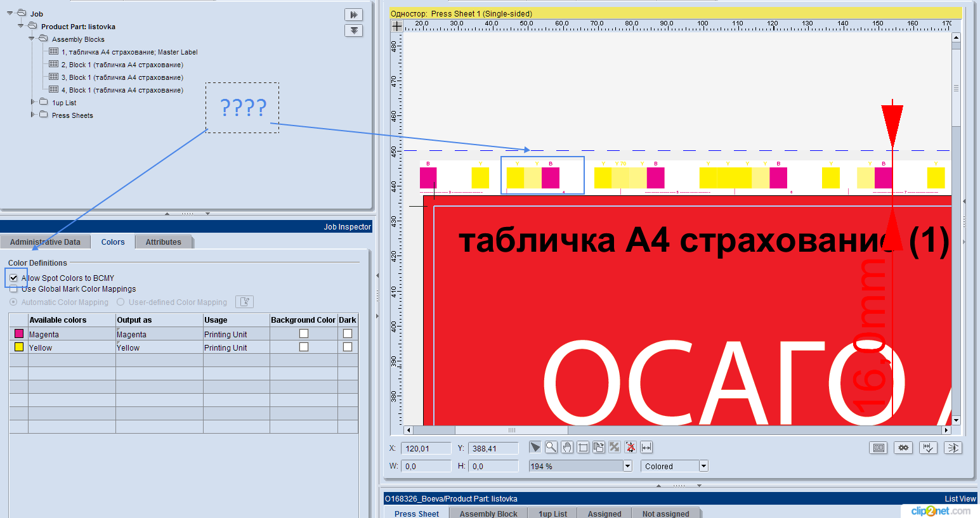Click the H height input field
This screenshot has width=980, height=518.
tap(493, 466)
